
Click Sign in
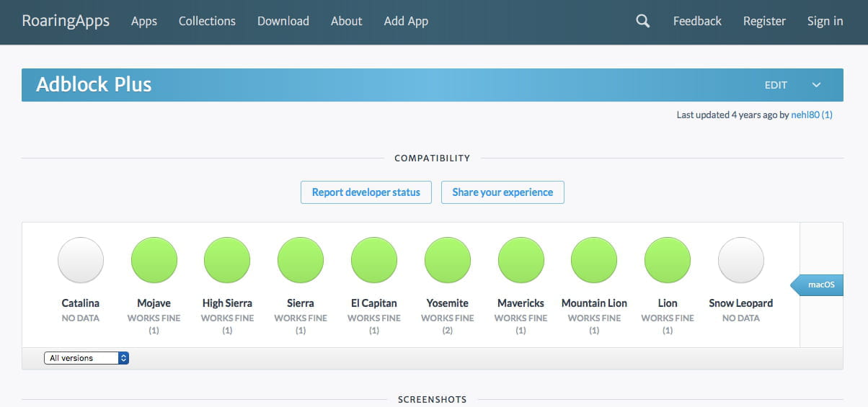pyautogui.click(x=825, y=22)
